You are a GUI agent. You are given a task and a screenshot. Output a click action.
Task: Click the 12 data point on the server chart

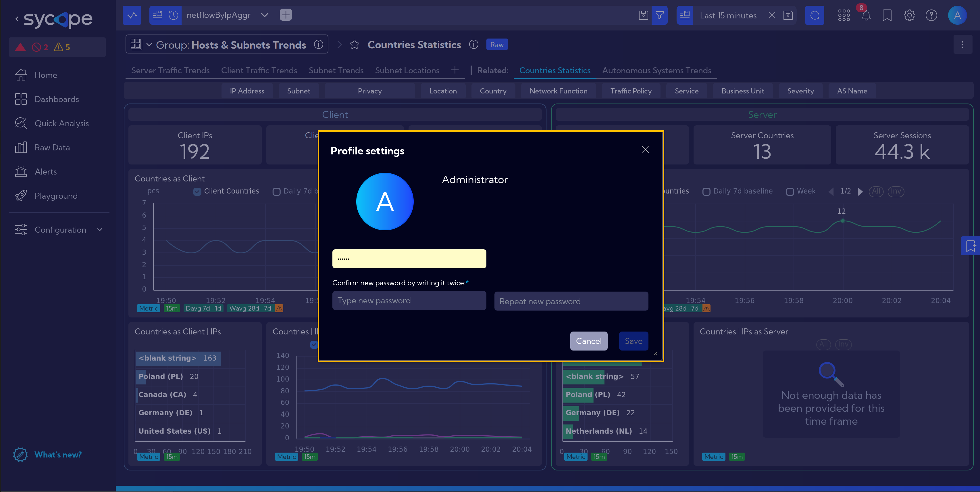842,221
